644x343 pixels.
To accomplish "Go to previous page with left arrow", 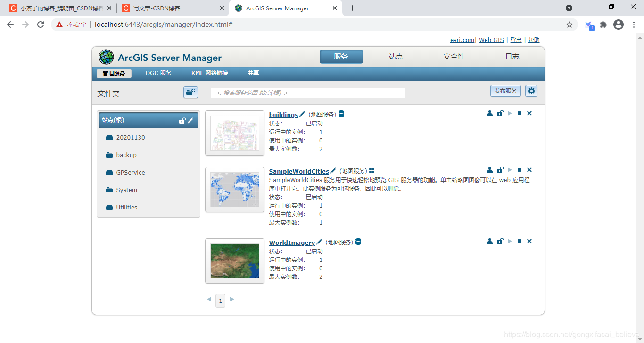I will click(x=209, y=299).
